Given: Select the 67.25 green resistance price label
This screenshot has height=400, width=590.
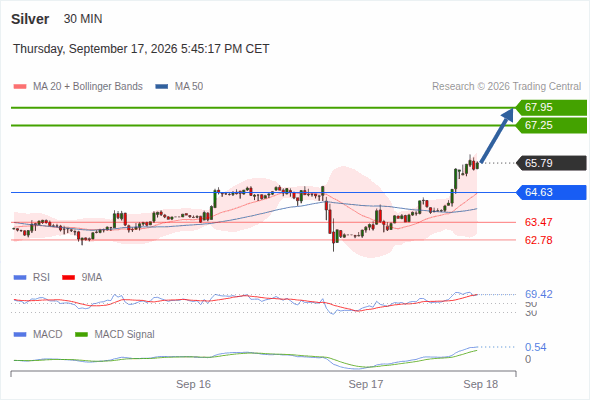Looking at the screenshot, I should pyautogui.click(x=551, y=125).
